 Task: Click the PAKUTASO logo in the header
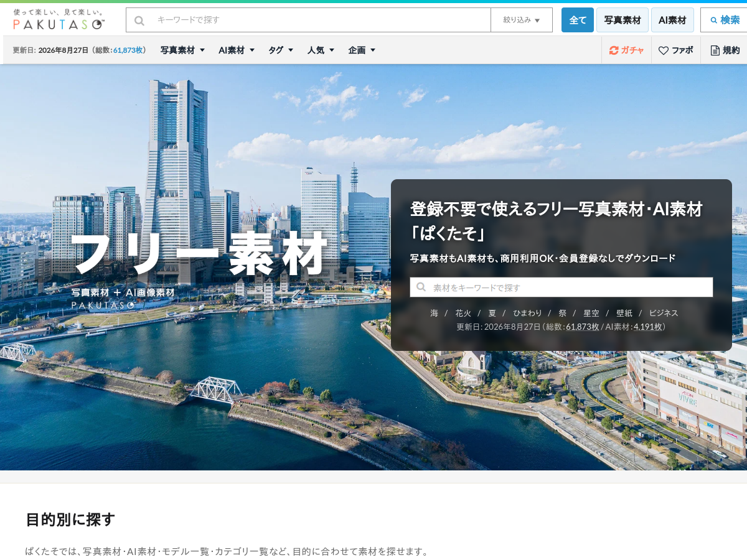pyautogui.click(x=59, y=20)
